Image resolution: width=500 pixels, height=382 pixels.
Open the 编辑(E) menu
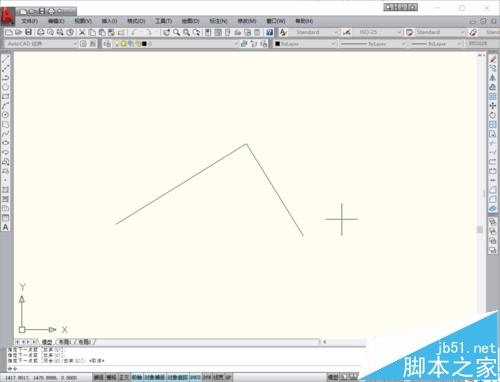click(x=56, y=21)
